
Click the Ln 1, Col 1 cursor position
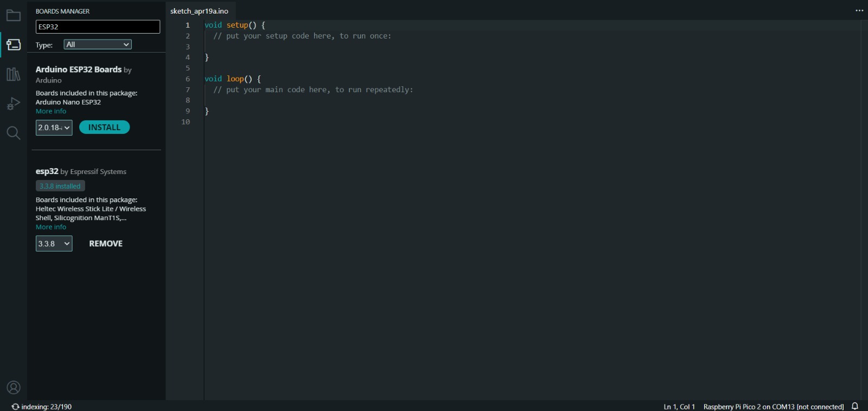(x=679, y=407)
